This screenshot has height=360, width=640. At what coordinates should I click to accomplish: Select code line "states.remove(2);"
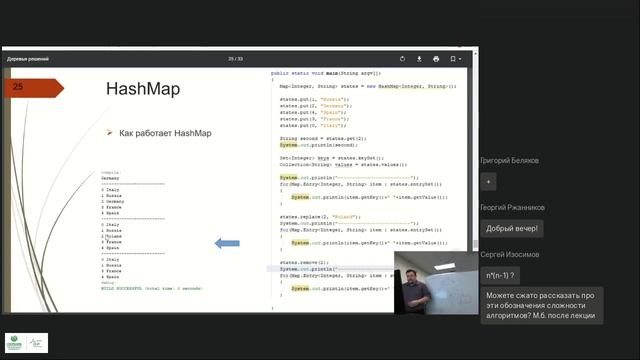304,262
